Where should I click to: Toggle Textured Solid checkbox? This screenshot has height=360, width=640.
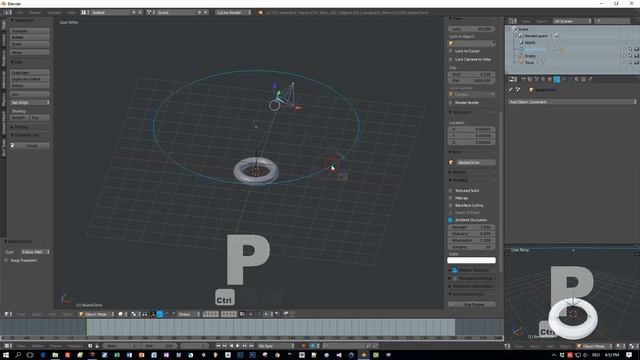[x=451, y=191]
